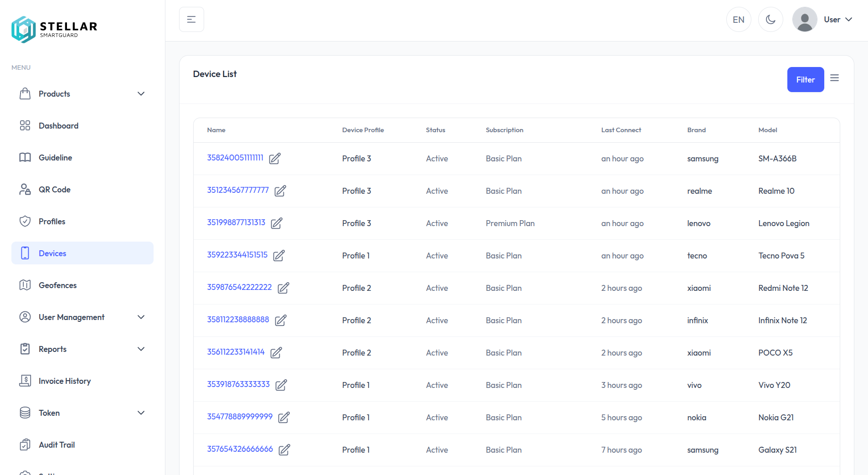Click the edit pencil for device 357654326666666

pyautogui.click(x=284, y=450)
